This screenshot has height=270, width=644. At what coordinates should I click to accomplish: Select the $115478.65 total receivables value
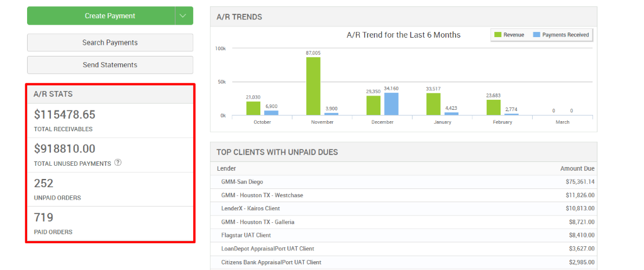coord(65,114)
